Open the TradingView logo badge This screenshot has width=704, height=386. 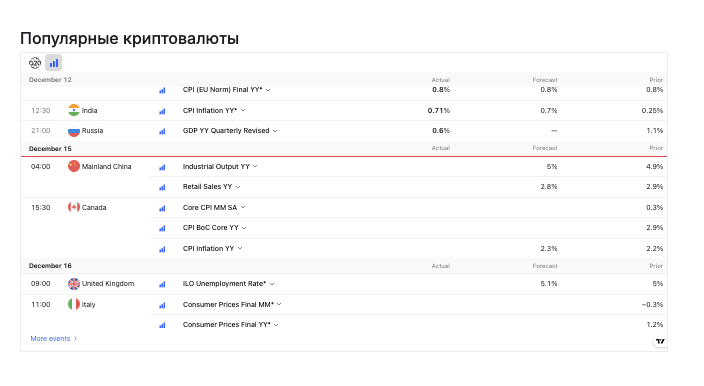coord(660,342)
